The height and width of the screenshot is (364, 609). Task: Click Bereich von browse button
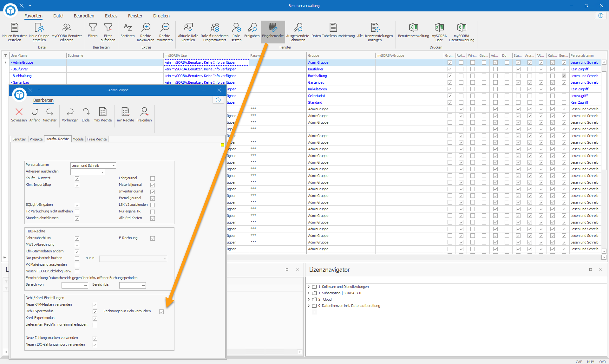86,285
